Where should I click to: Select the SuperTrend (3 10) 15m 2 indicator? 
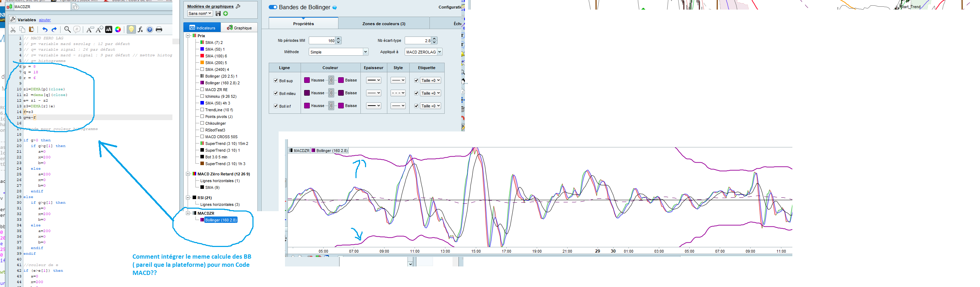(227, 143)
